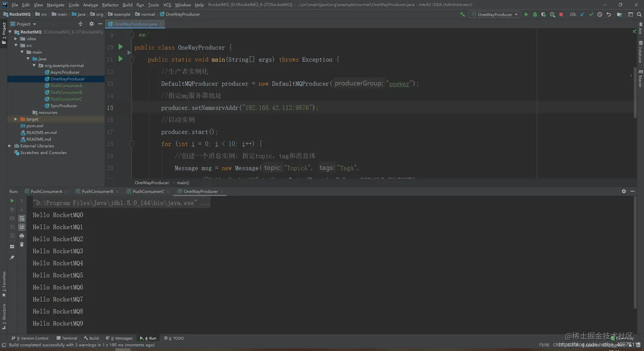The height and width of the screenshot is (351, 644).
Task: Open the Build tool window button
Action: [x=91, y=338]
